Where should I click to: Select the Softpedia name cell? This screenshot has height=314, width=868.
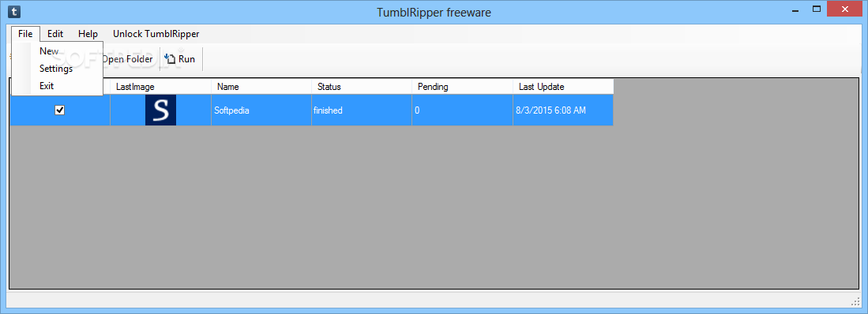[261, 110]
